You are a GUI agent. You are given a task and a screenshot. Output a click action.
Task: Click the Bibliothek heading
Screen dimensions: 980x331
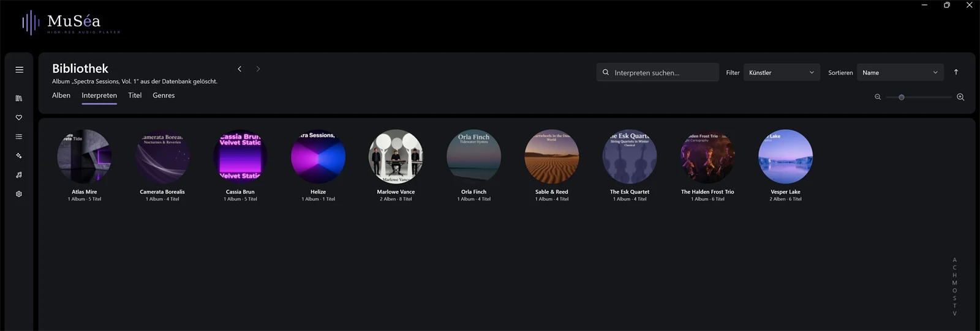coord(80,69)
